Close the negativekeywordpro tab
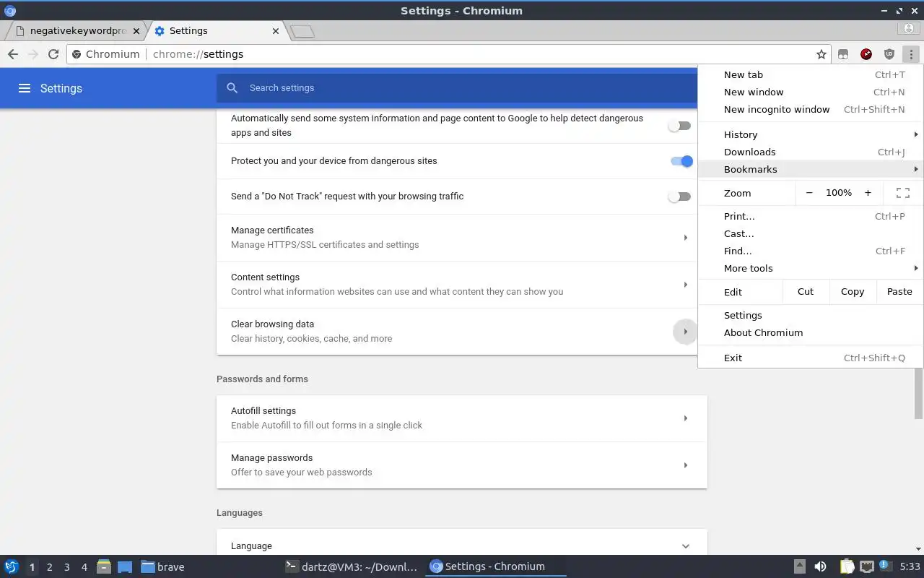Viewport: 924px width, 578px height. click(x=136, y=31)
